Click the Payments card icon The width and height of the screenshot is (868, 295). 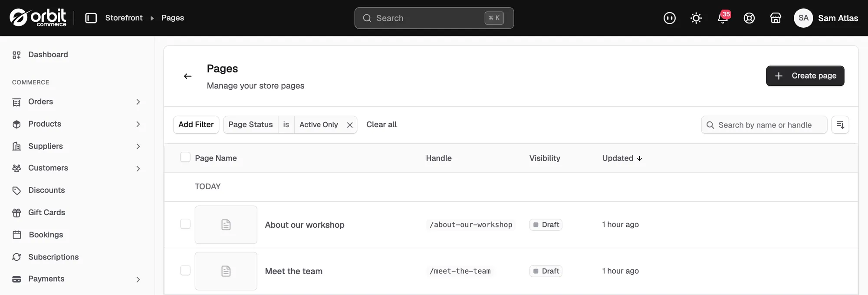coord(16,279)
